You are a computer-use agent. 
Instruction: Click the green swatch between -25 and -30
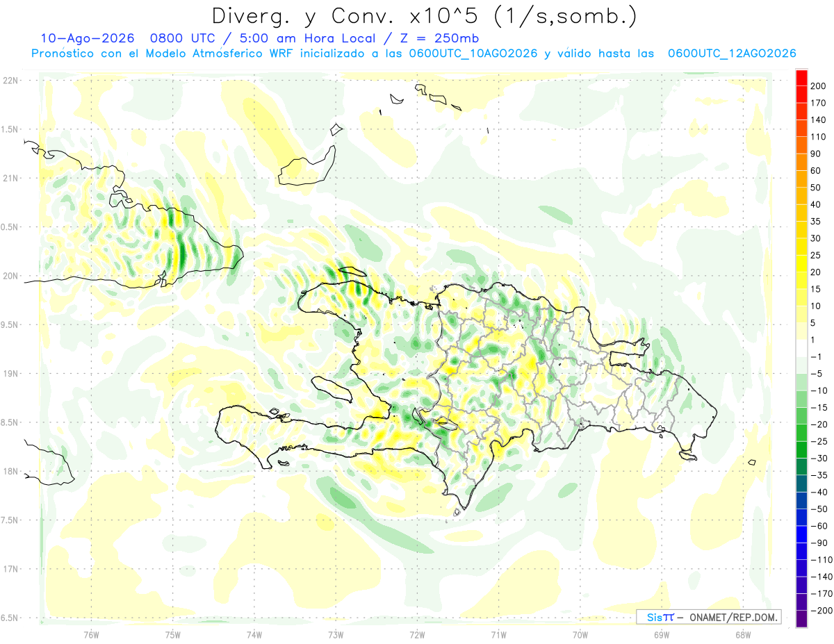(x=801, y=450)
